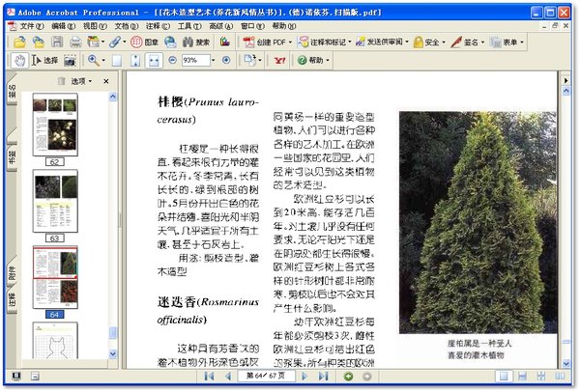Screen dimensions: 580x392
Task: Click the Help button in toolbar
Action: (312, 60)
